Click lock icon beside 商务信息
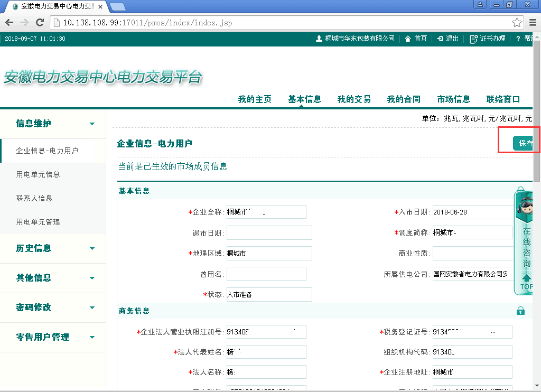The image size is (541, 392). click(520, 311)
